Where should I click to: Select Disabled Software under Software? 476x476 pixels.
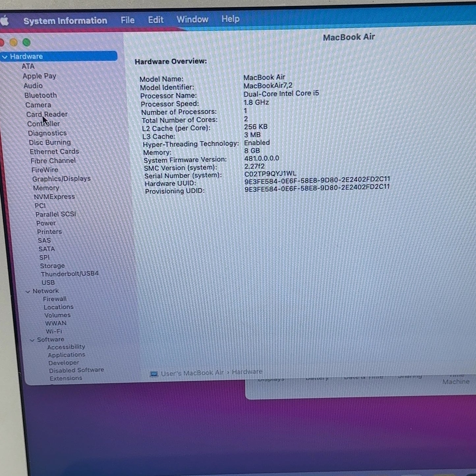coord(76,370)
